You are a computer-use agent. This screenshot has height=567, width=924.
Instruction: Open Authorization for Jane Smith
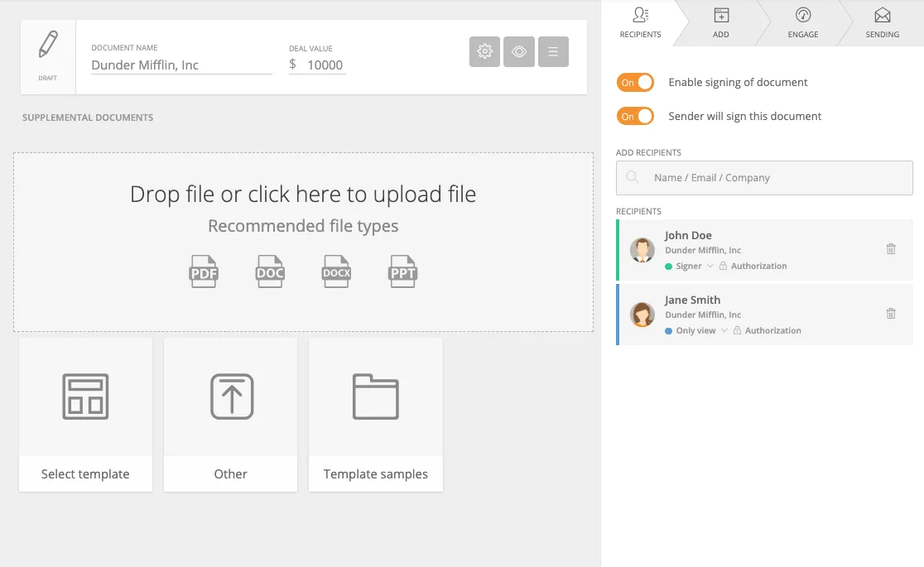(x=773, y=330)
